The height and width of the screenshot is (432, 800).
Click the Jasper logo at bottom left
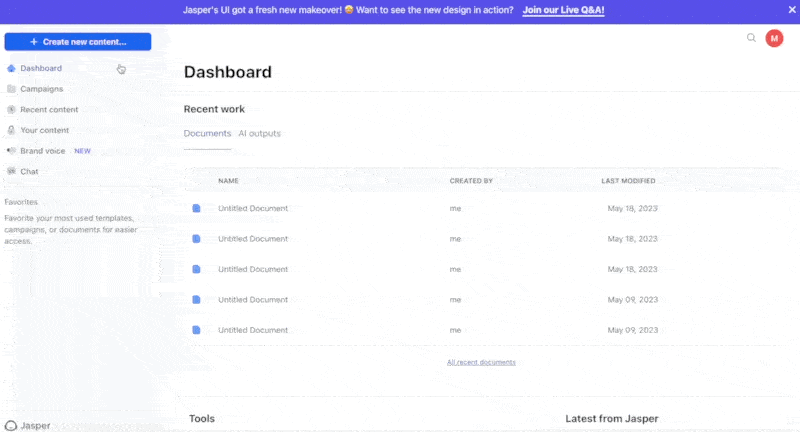click(x=28, y=426)
